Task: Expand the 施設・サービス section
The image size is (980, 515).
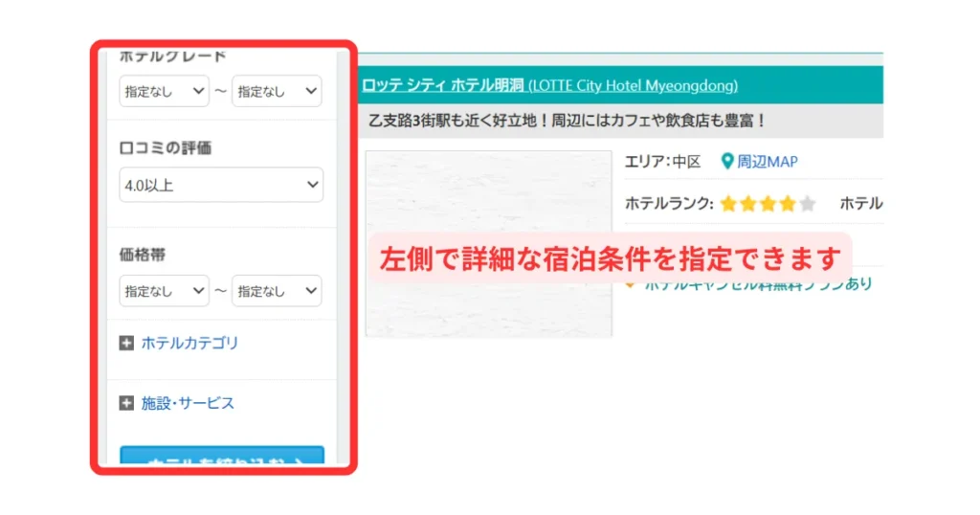Action: (x=188, y=403)
